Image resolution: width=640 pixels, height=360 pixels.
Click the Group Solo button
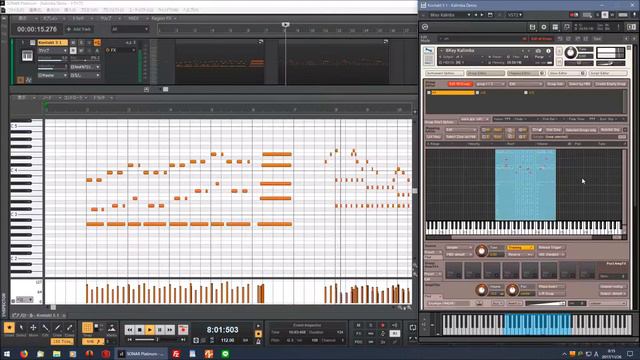click(555, 84)
